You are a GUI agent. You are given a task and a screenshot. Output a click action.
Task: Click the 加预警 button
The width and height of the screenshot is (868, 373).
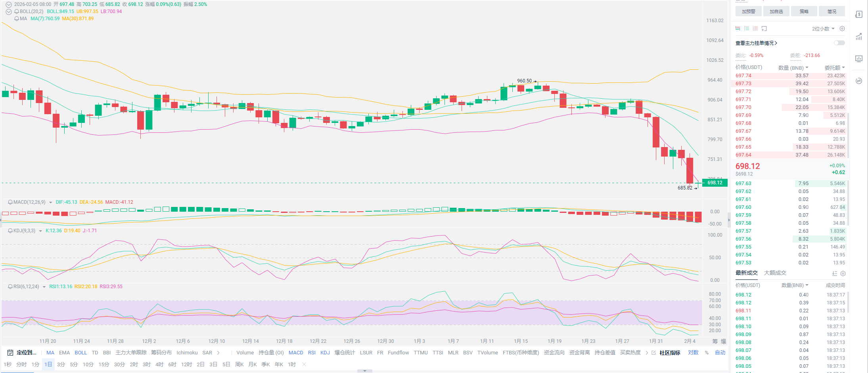coord(748,11)
